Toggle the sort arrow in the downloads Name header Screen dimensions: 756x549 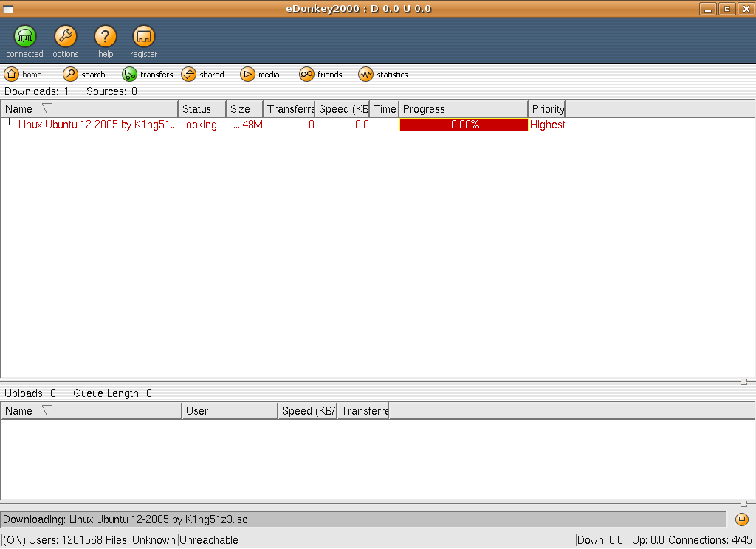pos(47,109)
